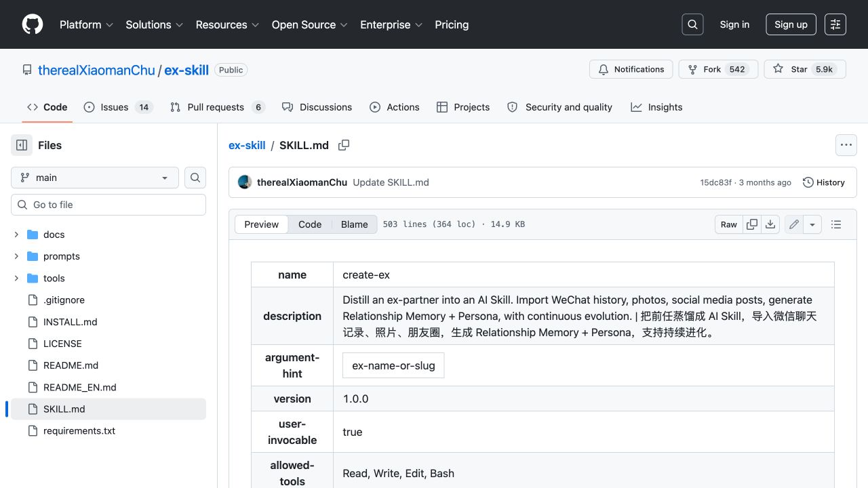Open the search magnifier in header

click(x=692, y=24)
